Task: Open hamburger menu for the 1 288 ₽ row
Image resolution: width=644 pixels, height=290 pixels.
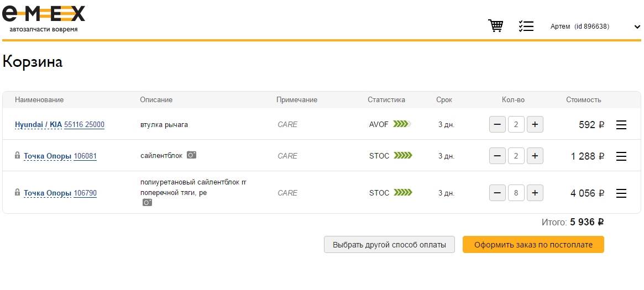Action: point(621,156)
